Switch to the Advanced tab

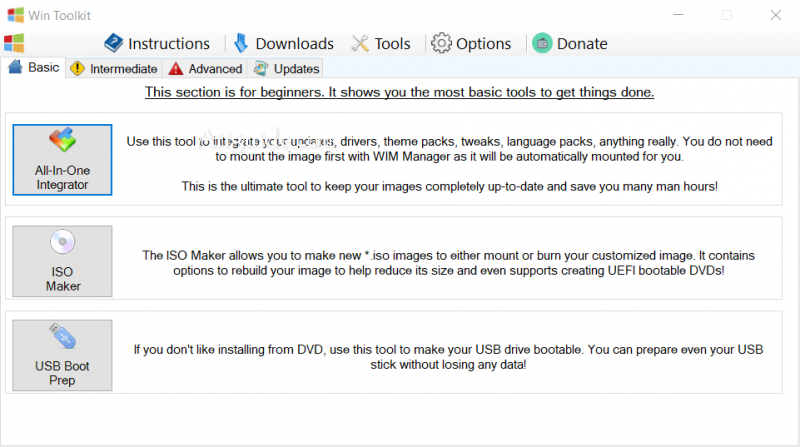(x=205, y=68)
